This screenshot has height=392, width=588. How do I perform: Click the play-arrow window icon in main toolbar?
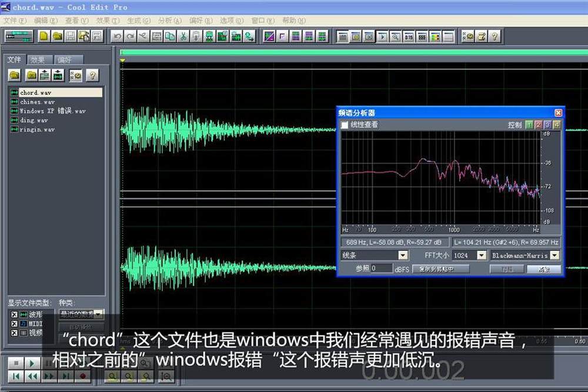tap(383, 36)
